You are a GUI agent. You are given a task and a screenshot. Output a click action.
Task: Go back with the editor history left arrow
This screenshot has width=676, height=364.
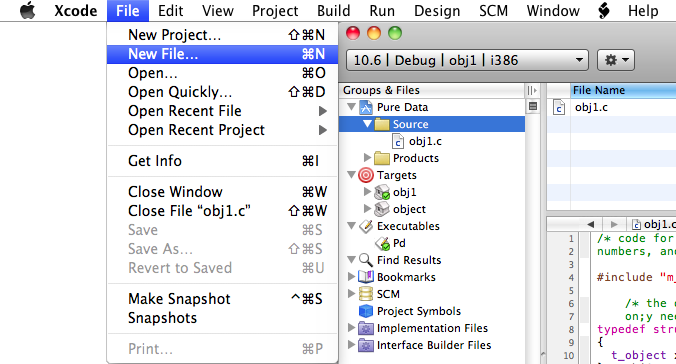point(590,224)
